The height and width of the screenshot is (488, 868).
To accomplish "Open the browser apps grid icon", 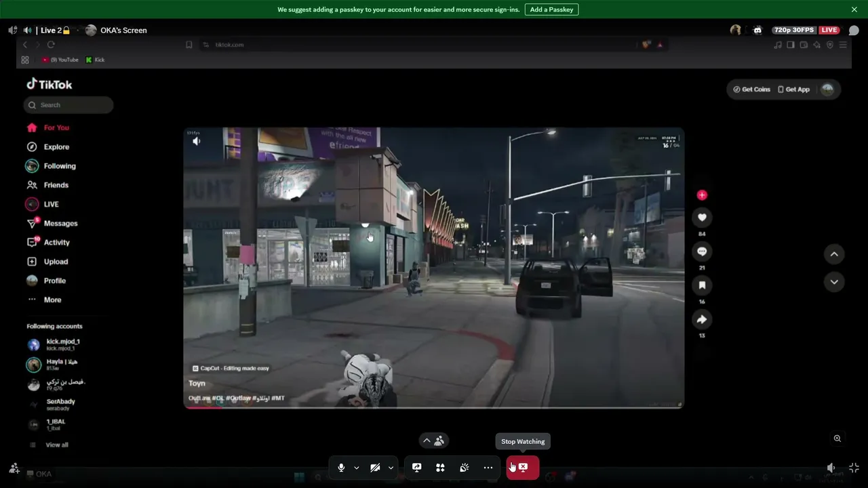I will pyautogui.click(x=25, y=60).
